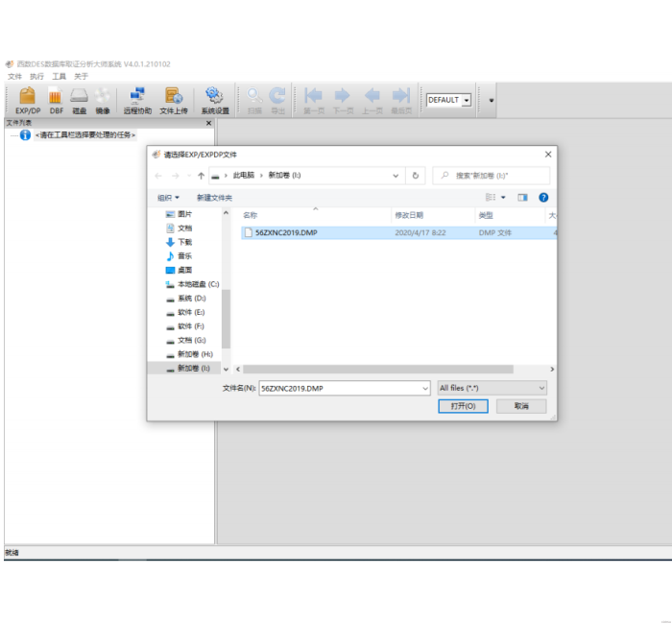Click the file list horizontal scrollbar
Image resolution: width=672 pixels, height=624 pixels.
pyautogui.click(x=378, y=369)
